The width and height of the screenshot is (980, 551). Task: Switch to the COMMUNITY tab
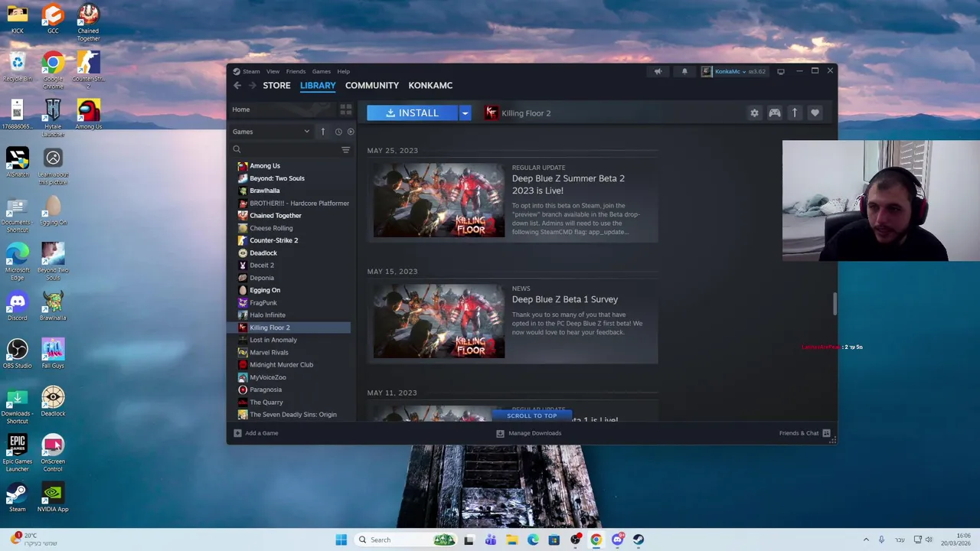point(372,86)
